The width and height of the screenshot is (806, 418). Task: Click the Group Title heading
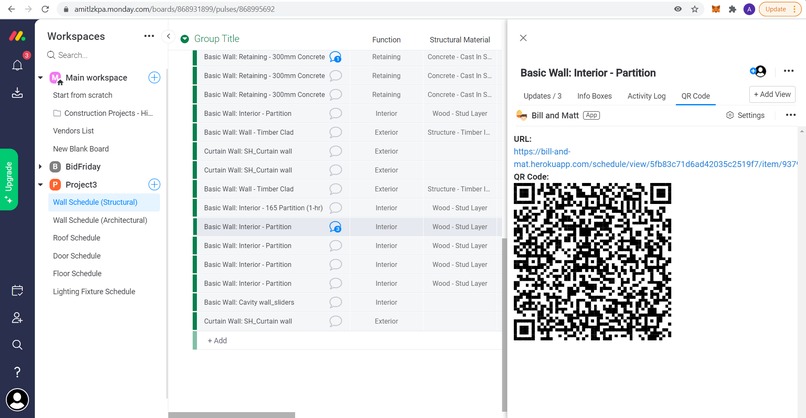(216, 39)
